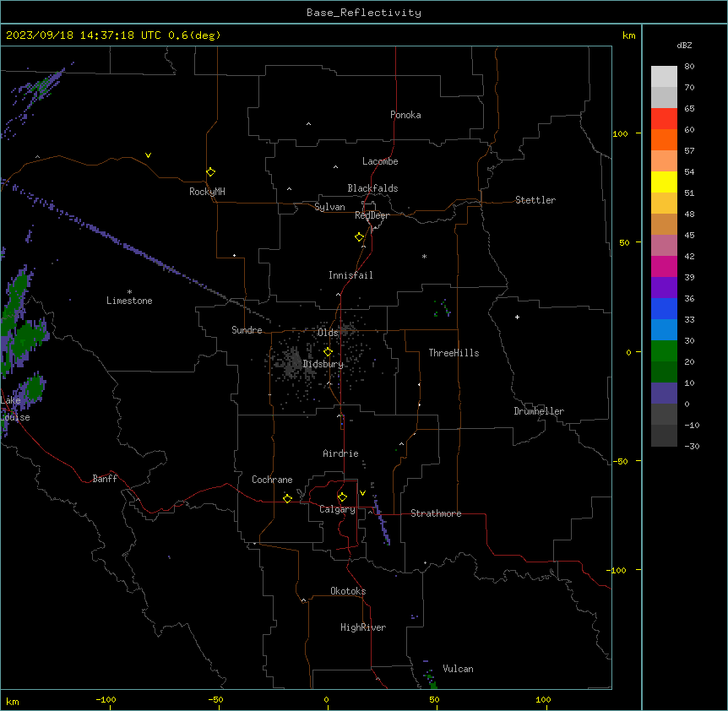728x711 pixels.
Task: Click the ThreeHills label
Action: click(x=454, y=353)
